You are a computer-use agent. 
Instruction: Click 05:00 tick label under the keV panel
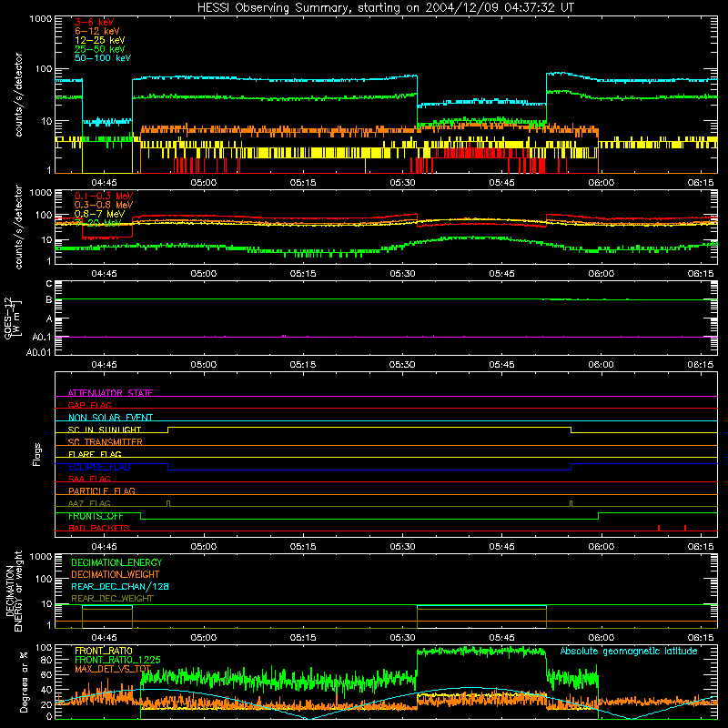point(203,183)
